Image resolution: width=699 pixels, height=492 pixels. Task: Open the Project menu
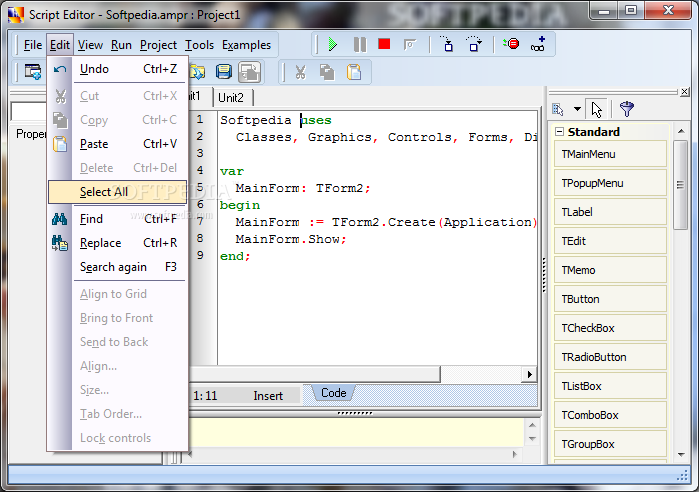coord(158,45)
